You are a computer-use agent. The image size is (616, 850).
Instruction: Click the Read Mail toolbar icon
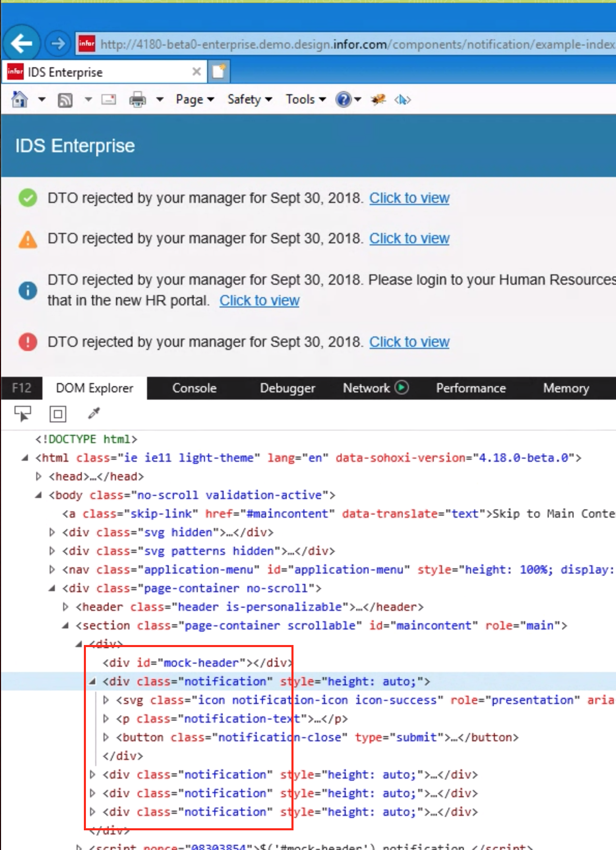(x=109, y=99)
